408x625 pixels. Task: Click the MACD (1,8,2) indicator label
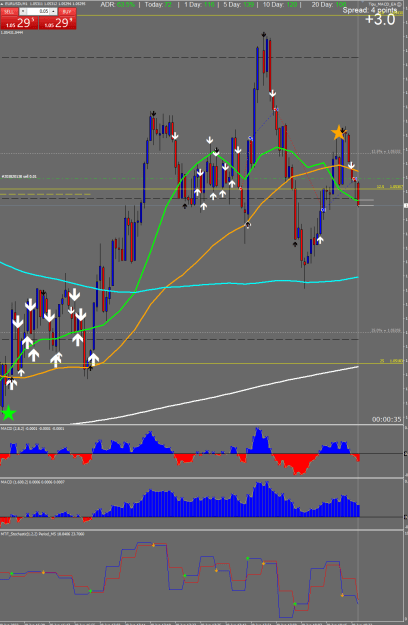coord(32,428)
